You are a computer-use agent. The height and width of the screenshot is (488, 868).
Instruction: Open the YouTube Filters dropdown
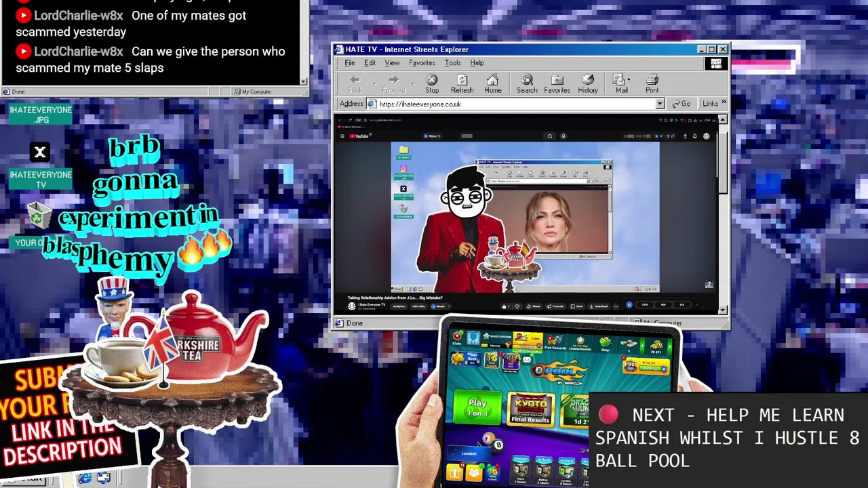coord(433,136)
